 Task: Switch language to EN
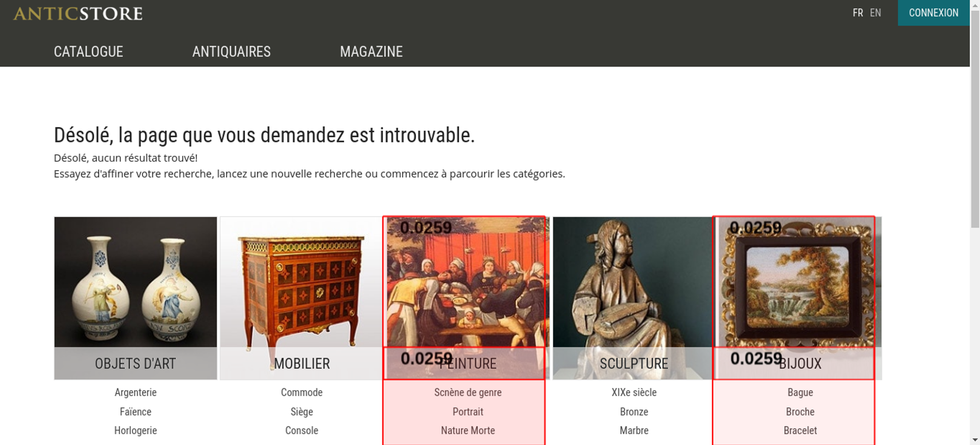[x=875, y=13]
